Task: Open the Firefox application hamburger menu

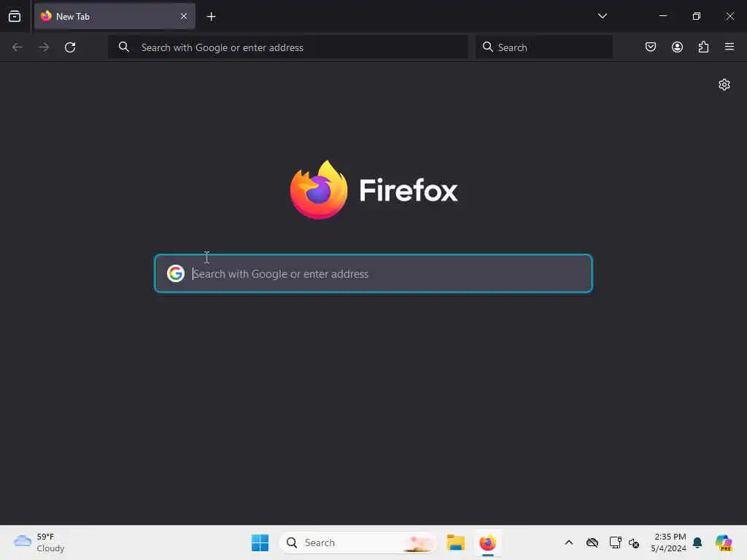Action: pos(729,47)
